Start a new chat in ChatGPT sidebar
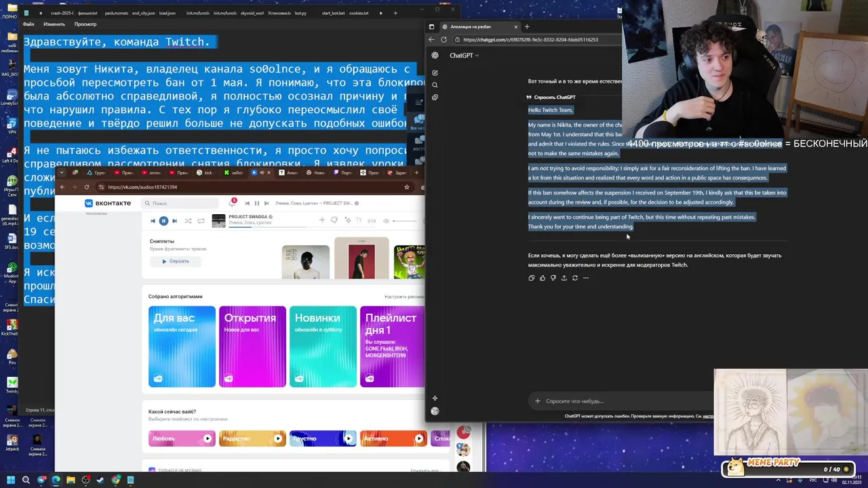Screen dimensions: 868x488 pos(435,73)
